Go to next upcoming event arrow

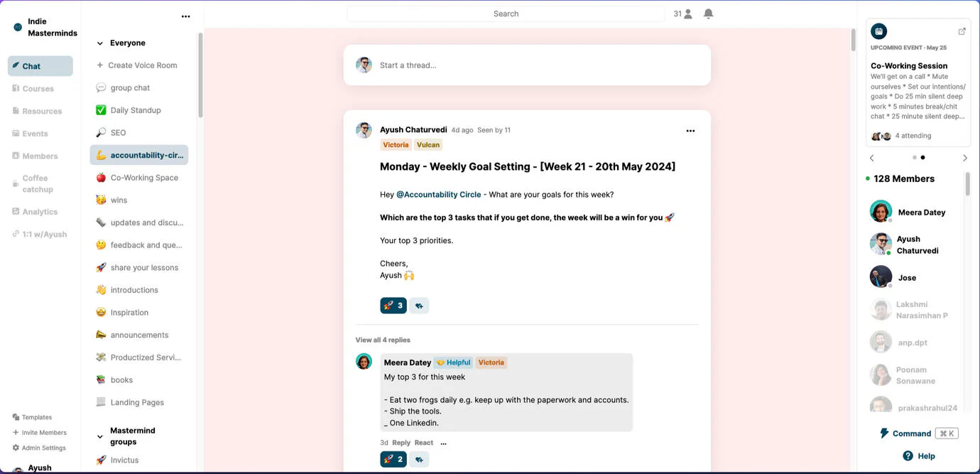click(x=964, y=158)
